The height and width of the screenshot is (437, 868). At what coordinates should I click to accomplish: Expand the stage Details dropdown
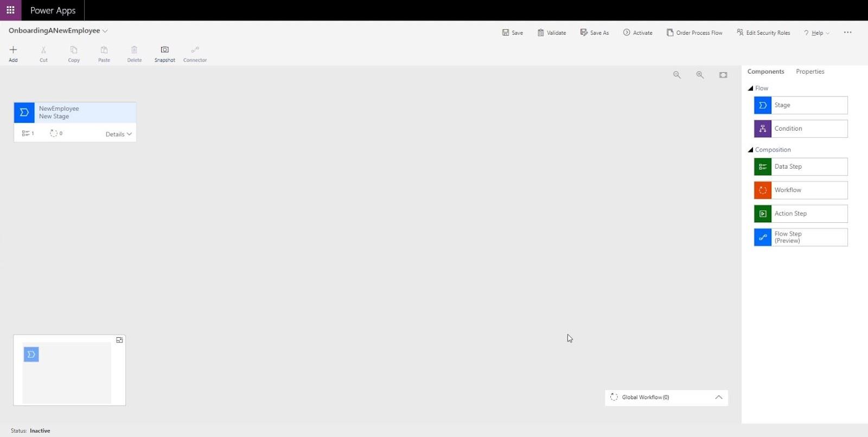[x=119, y=134]
